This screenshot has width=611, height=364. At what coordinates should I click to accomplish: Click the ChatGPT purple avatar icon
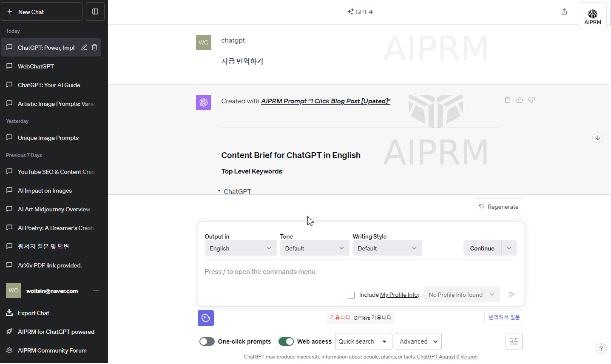(x=204, y=102)
